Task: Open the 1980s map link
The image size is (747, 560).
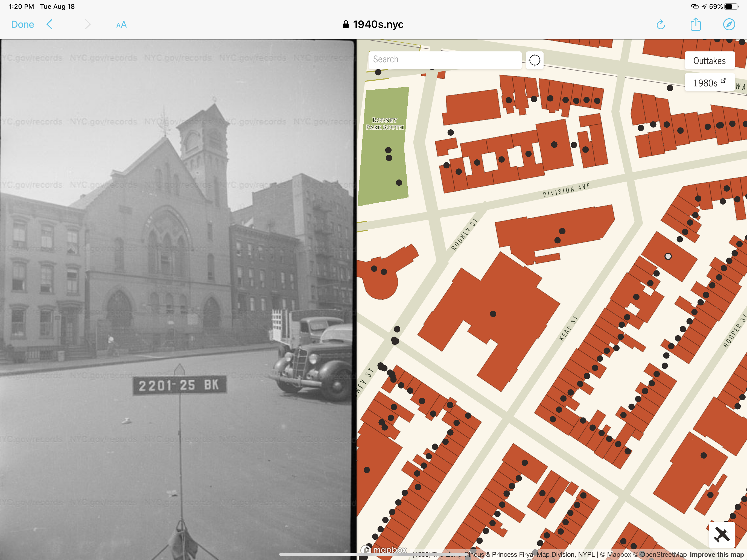Action: [709, 83]
